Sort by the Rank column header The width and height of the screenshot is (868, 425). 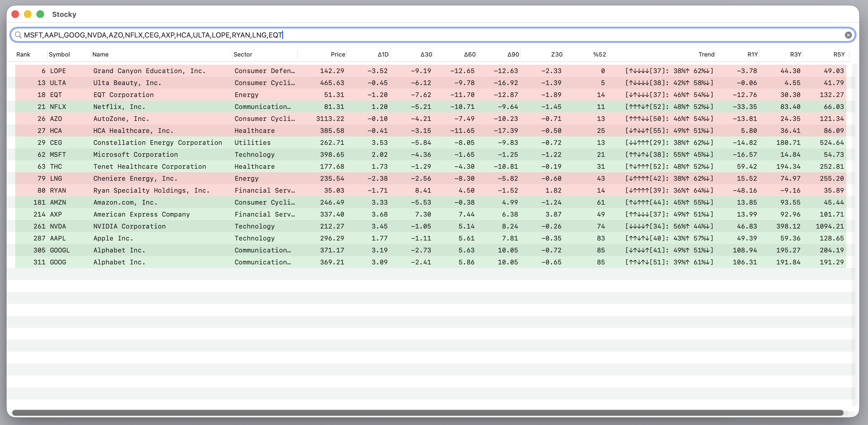point(23,54)
